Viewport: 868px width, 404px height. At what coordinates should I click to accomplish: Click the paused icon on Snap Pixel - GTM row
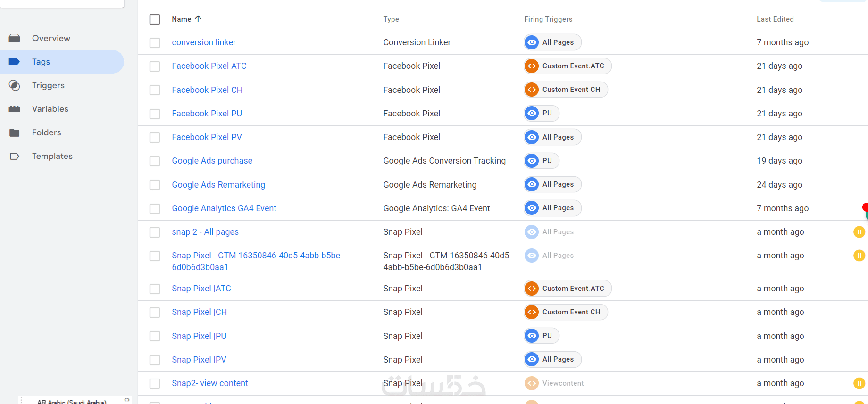859,256
